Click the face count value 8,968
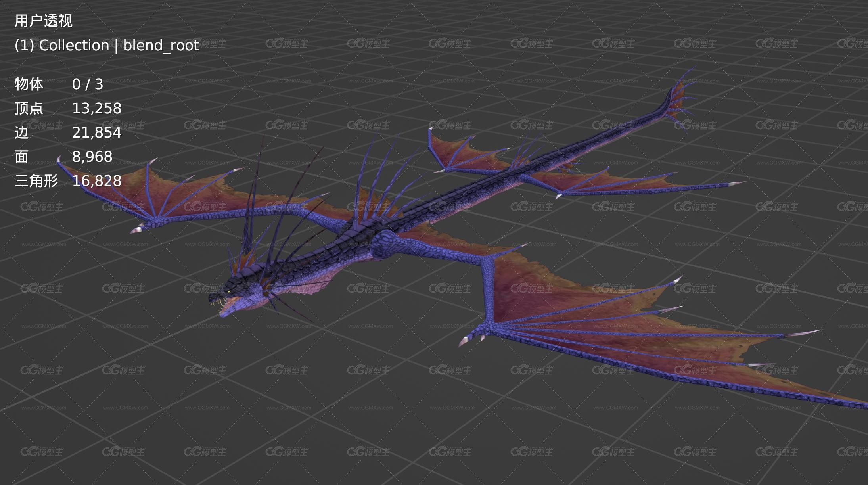This screenshot has width=868, height=485. [x=92, y=157]
